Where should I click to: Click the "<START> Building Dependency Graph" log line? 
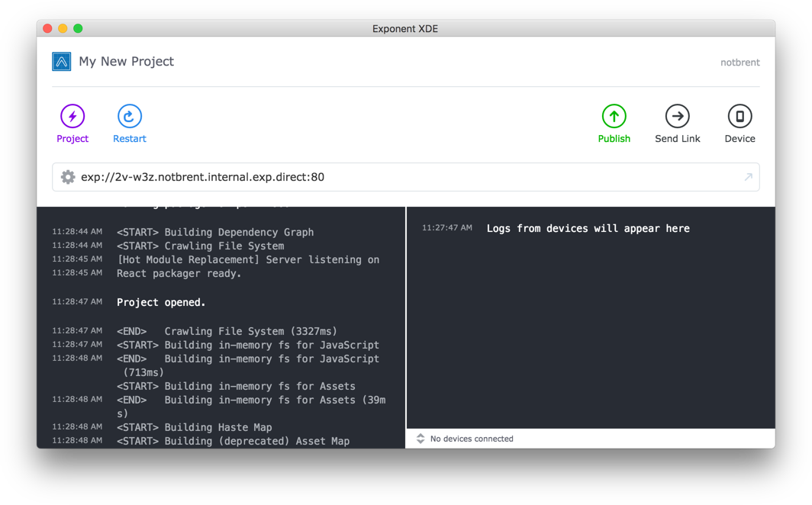(215, 232)
